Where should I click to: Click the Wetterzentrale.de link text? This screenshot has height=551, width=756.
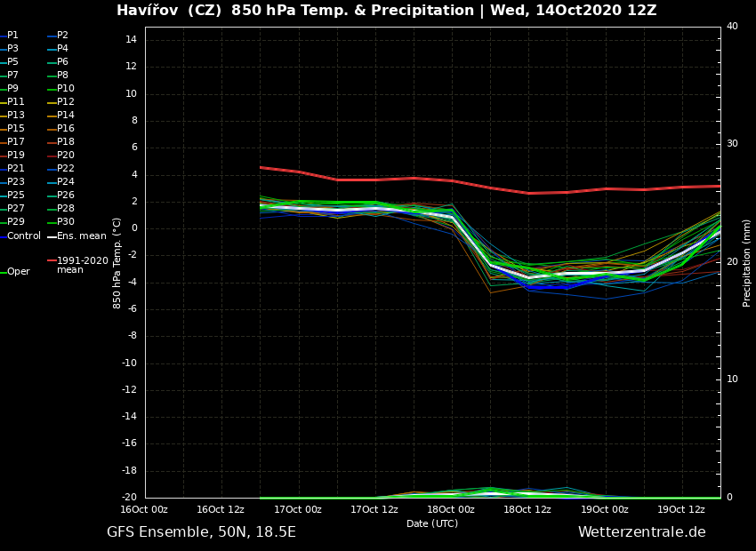coord(641,532)
